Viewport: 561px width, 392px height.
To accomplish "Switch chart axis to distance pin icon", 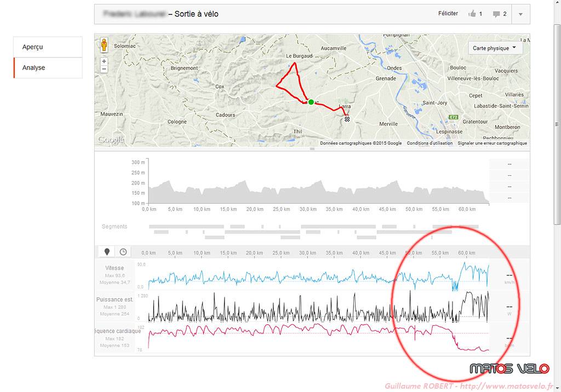I will coord(107,252).
